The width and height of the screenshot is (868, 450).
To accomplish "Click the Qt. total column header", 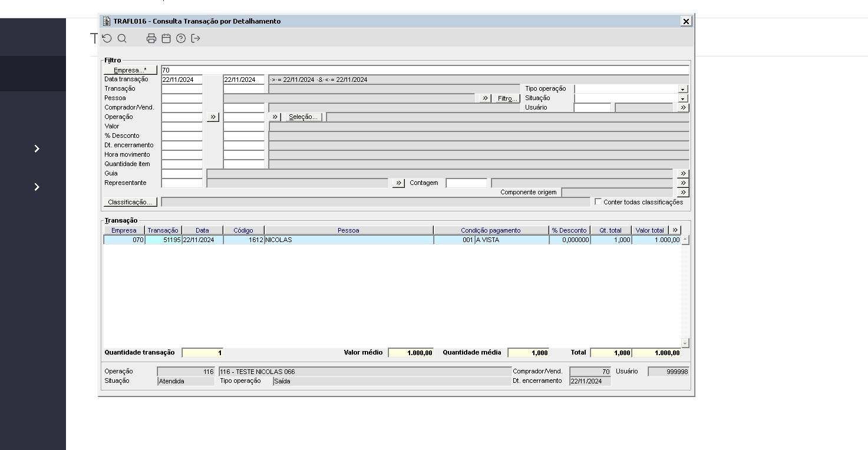I will (x=611, y=230).
